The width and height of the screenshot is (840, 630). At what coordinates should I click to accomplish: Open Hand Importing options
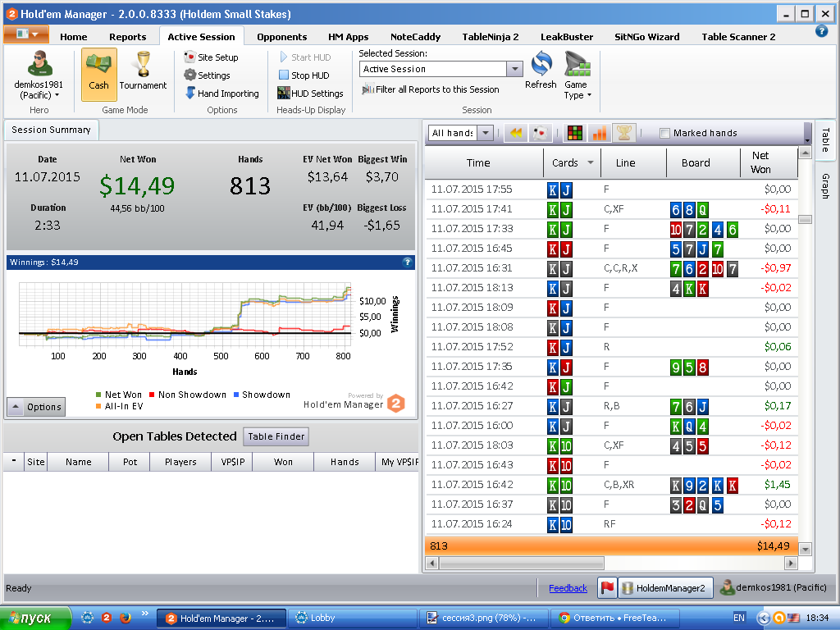(x=222, y=94)
